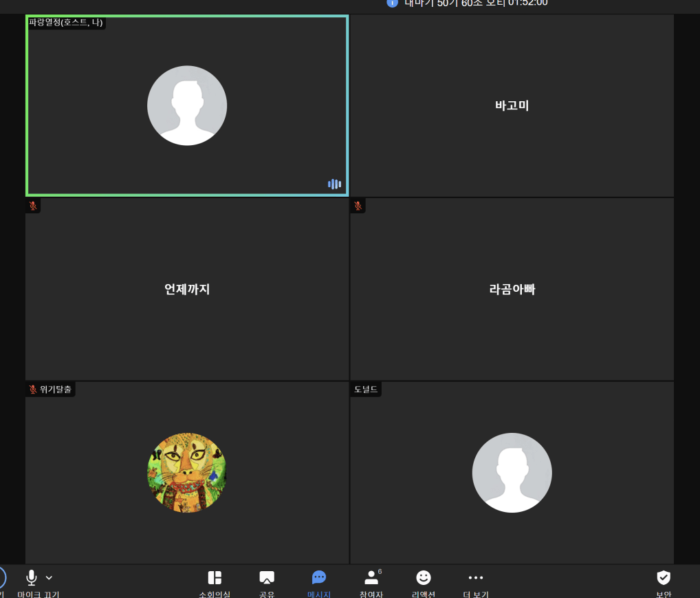Open the breakout rooms (소회의실) icon
This screenshot has height=598, width=700.
click(215, 577)
